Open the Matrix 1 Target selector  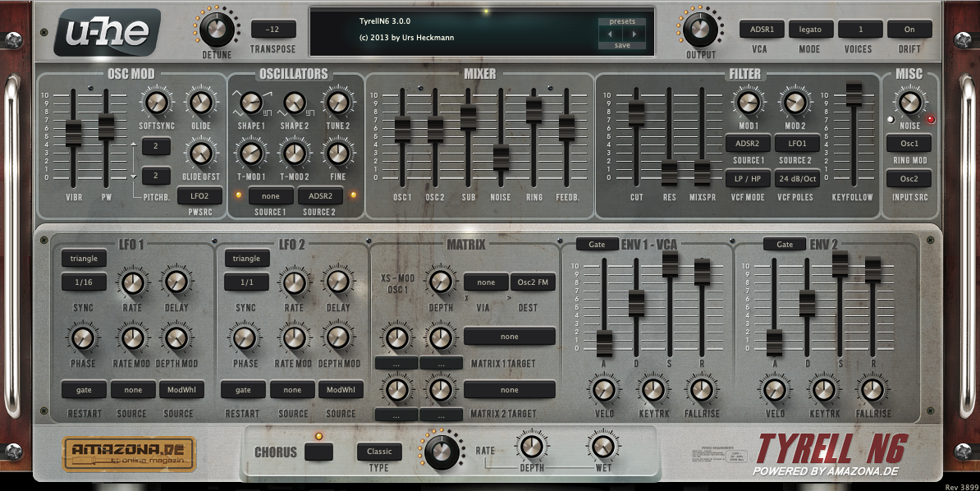(510, 337)
